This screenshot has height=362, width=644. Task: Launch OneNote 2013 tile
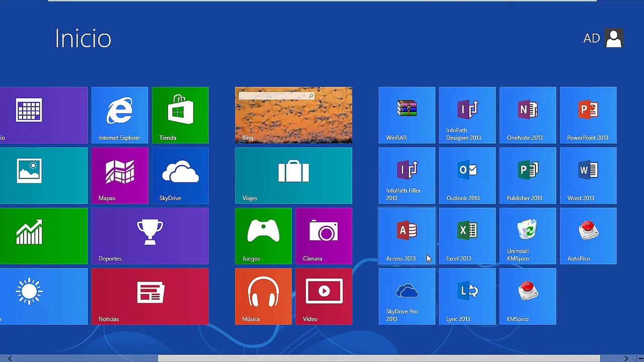point(528,115)
